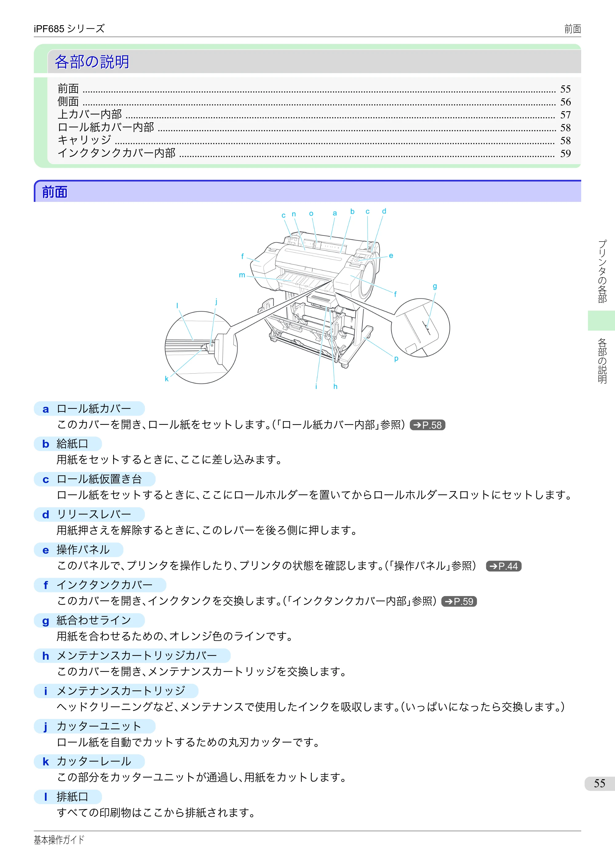The width and height of the screenshot is (615, 868).
Task: Select the 'j カッターユニット' label
Action: coord(95,726)
